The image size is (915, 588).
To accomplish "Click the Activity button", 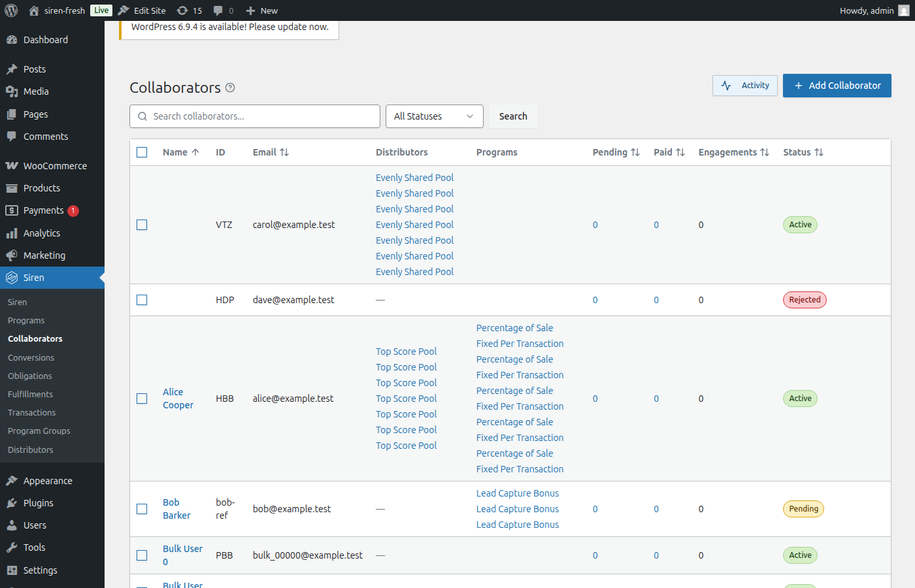I will click(745, 86).
